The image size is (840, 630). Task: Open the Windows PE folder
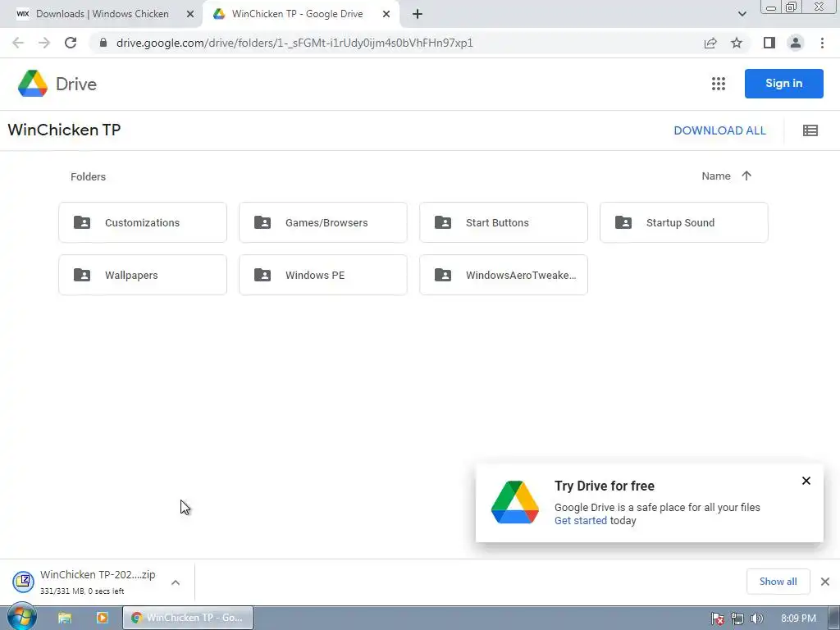(323, 275)
